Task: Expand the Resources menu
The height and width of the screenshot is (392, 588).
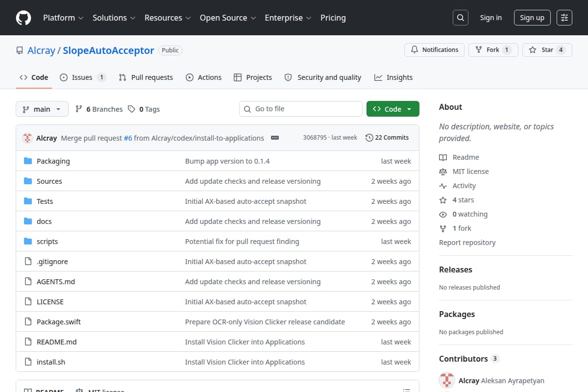Action: tap(167, 18)
